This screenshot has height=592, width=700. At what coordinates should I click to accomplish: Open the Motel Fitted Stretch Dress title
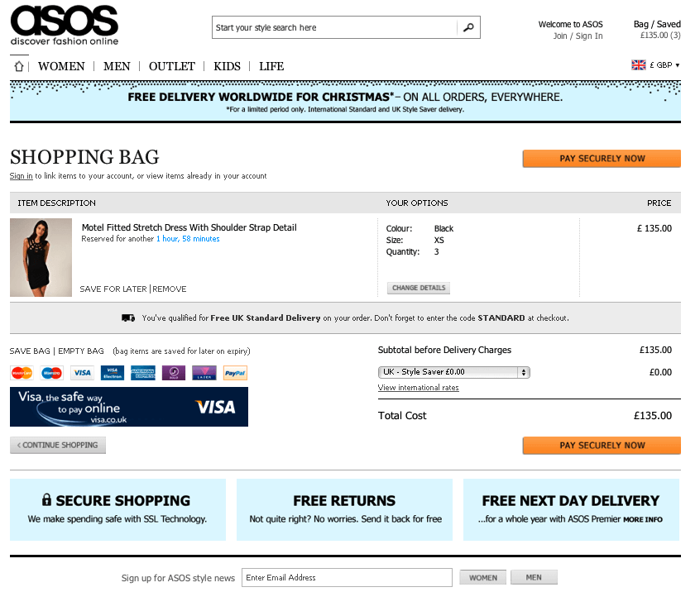pos(189,227)
